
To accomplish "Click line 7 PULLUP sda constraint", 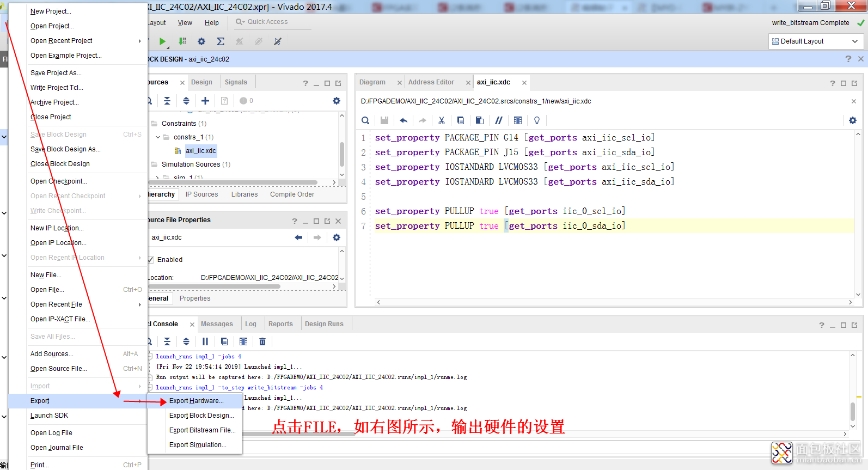I will pyautogui.click(x=500, y=226).
